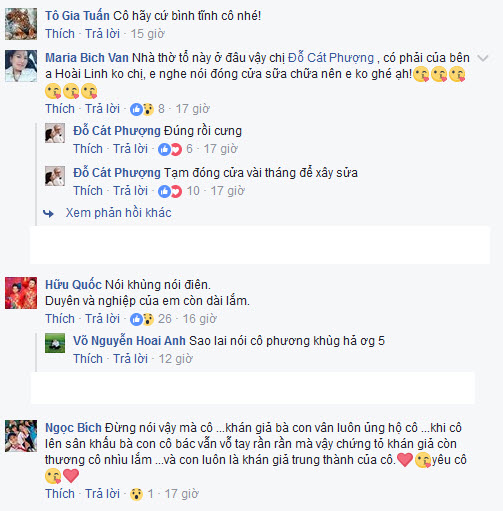Open reactions on Maria Bich Van's comment
The width and height of the screenshot is (503, 511).
pos(147,109)
